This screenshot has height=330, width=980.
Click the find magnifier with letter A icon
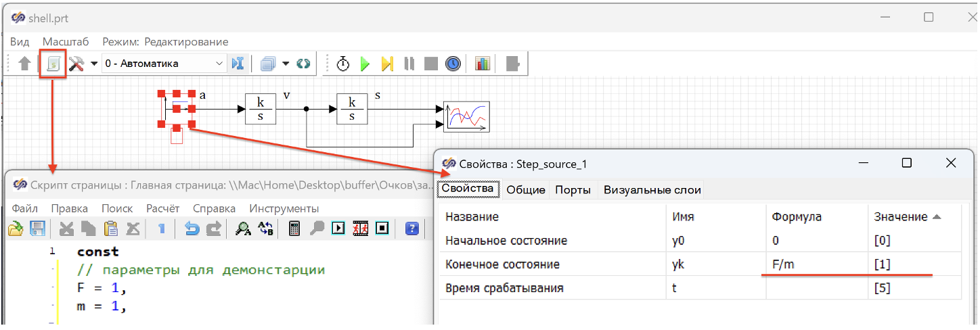242,229
